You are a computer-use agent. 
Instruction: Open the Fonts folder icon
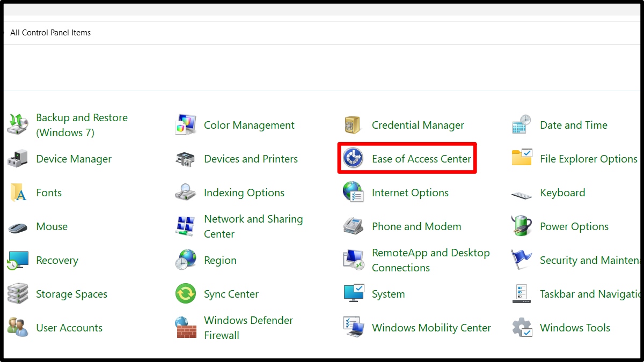click(x=18, y=193)
